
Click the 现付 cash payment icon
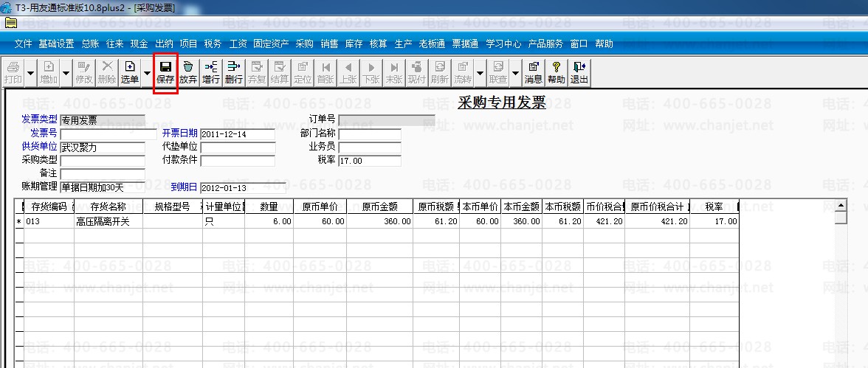pyautogui.click(x=417, y=72)
